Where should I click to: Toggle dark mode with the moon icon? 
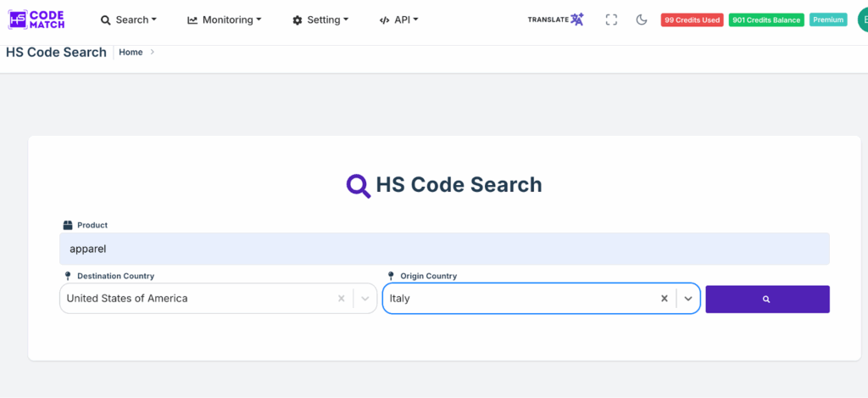[642, 20]
